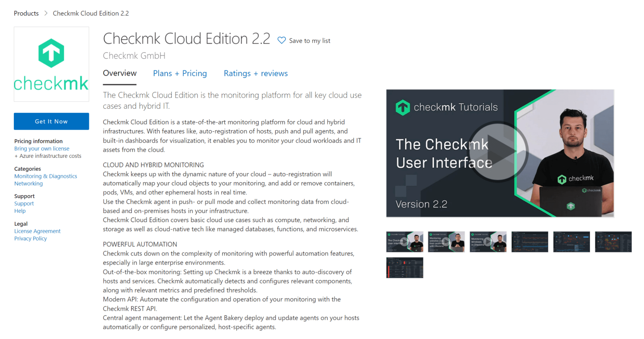Open the Networking category link
This screenshot has height=339, width=644.
(28, 184)
